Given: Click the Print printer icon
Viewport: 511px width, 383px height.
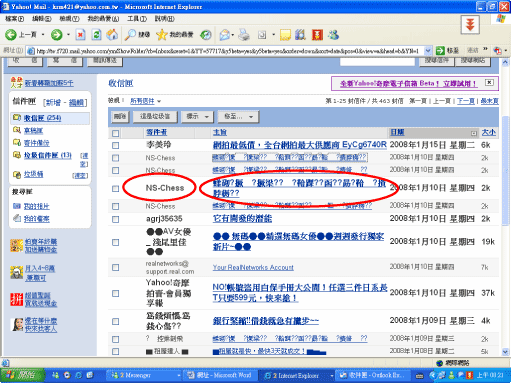Looking at the screenshot, I should click(244, 35).
